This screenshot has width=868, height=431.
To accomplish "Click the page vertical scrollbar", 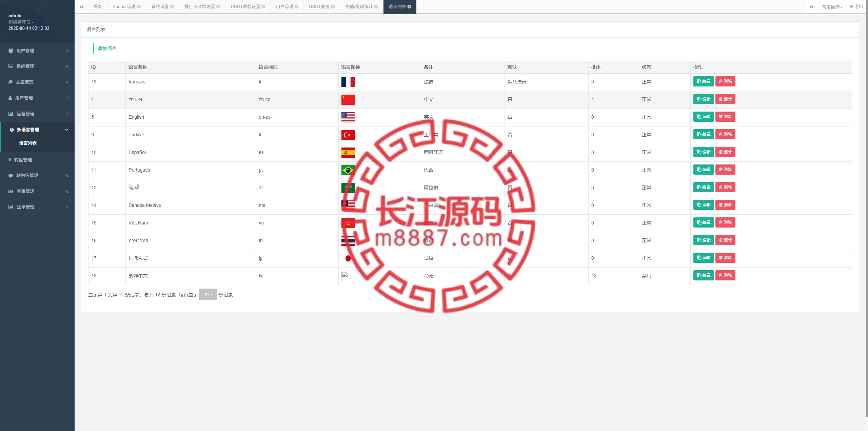I will pos(867,209).
